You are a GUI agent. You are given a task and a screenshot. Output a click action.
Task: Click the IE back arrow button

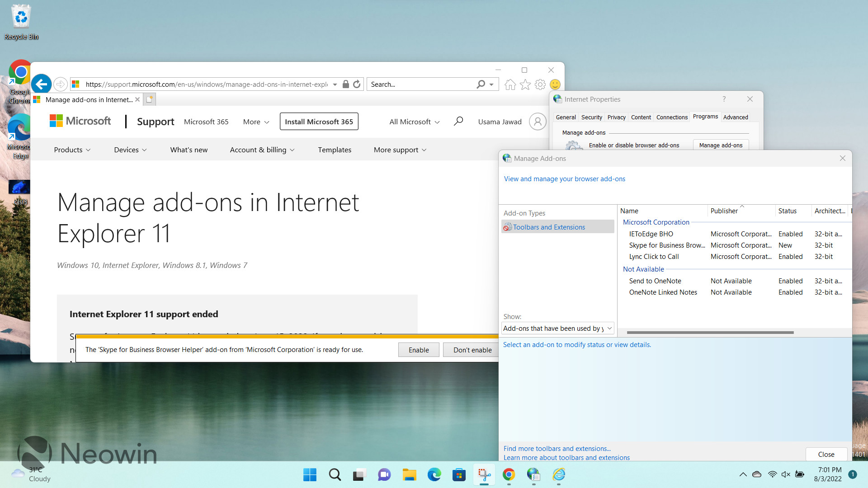[41, 84]
